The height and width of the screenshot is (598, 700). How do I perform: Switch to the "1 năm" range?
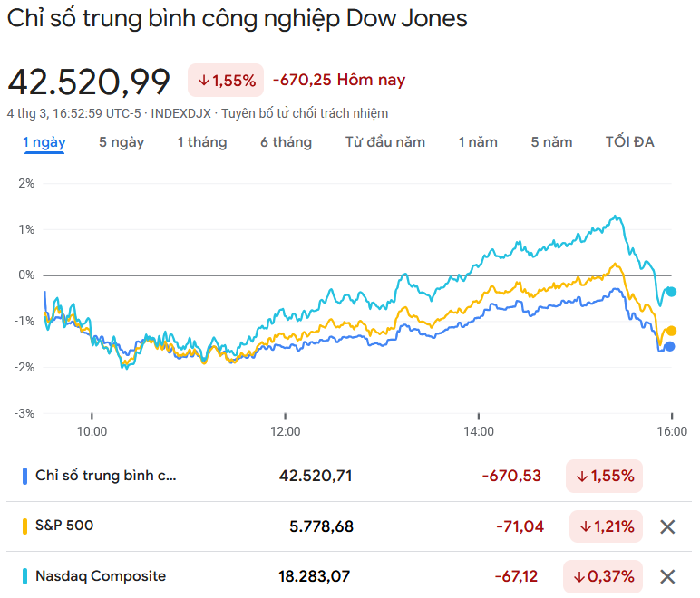coord(478,142)
